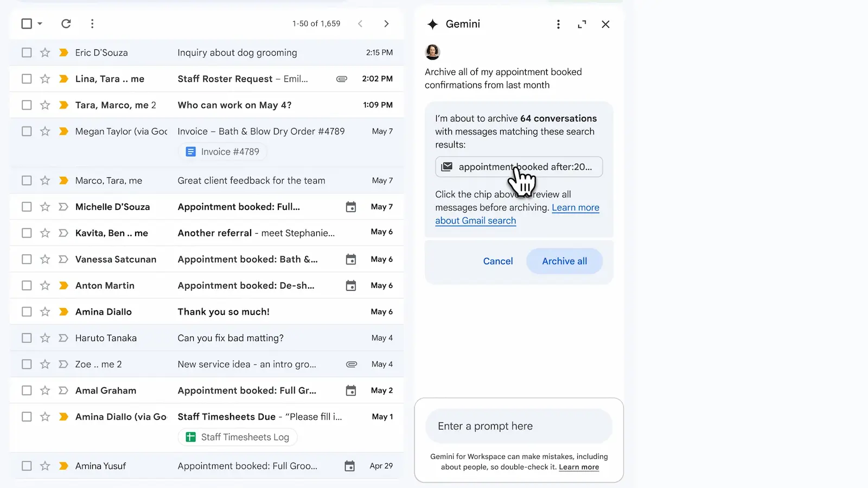The height and width of the screenshot is (488, 868).
Task: Select the Anton Martin email checkbox
Action: pyautogui.click(x=27, y=285)
